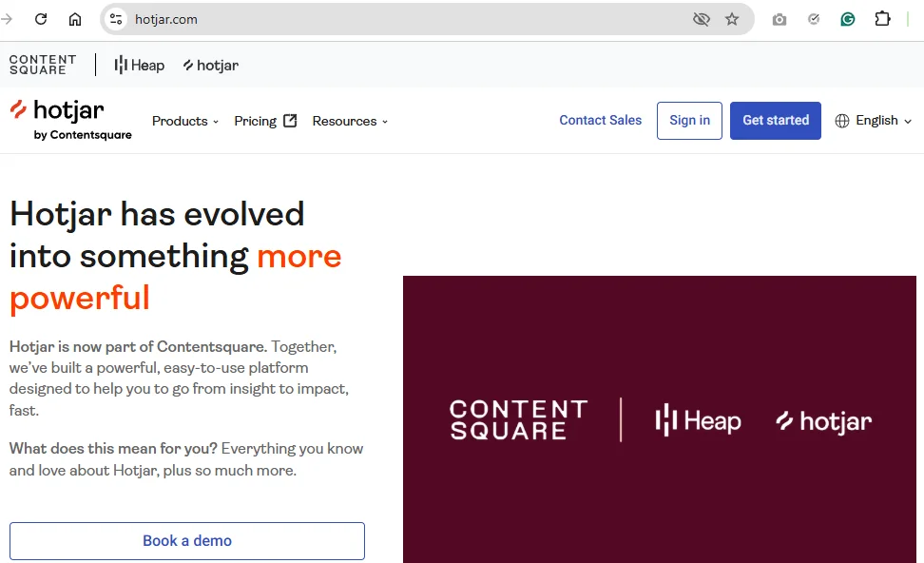The width and height of the screenshot is (924, 563).
Task: Click the Contentsquare Heap hotjar banner image
Action: (660, 419)
